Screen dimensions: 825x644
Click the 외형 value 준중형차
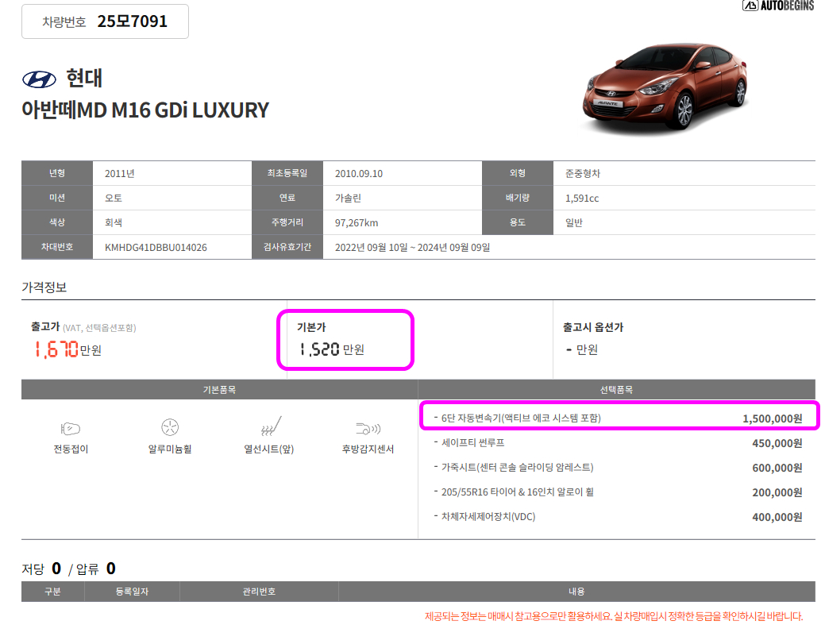click(583, 174)
